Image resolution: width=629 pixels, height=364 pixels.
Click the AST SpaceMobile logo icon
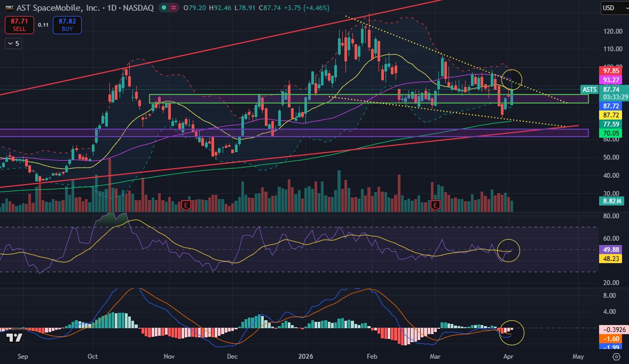coord(9,7)
